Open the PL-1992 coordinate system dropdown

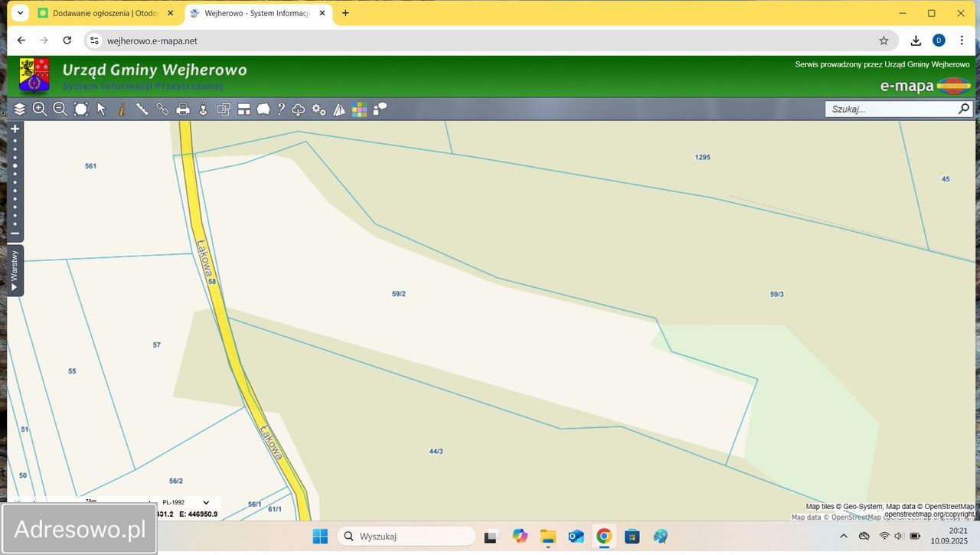tap(185, 502)
